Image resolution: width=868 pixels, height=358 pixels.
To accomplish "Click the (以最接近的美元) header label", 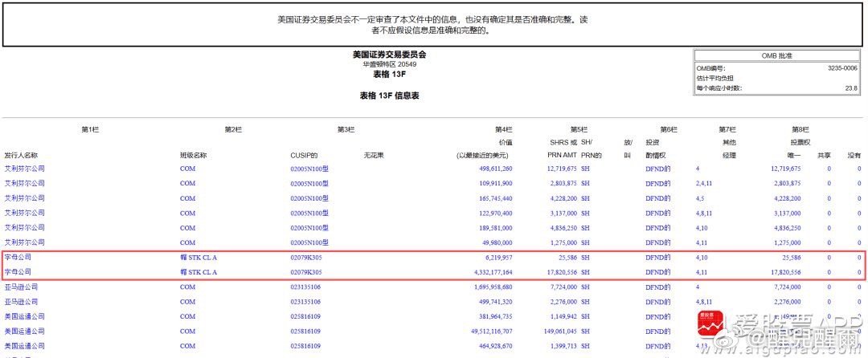I will [481, 156].
